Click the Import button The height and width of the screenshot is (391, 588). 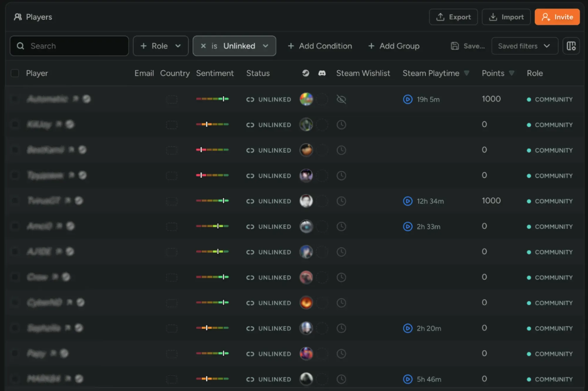(x=506, y=17)
